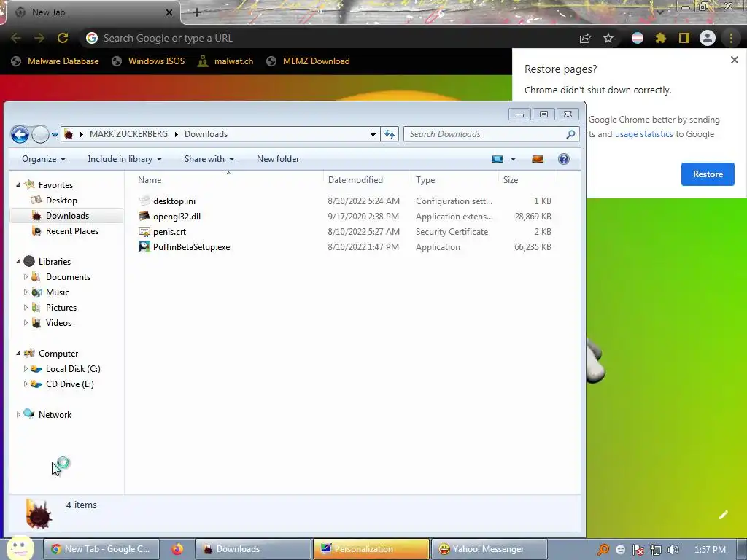Sort by Size column header

pos(510,180)
